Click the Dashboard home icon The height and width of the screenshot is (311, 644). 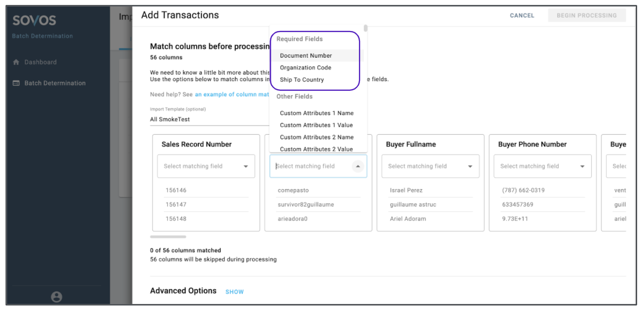click(16, 63)
